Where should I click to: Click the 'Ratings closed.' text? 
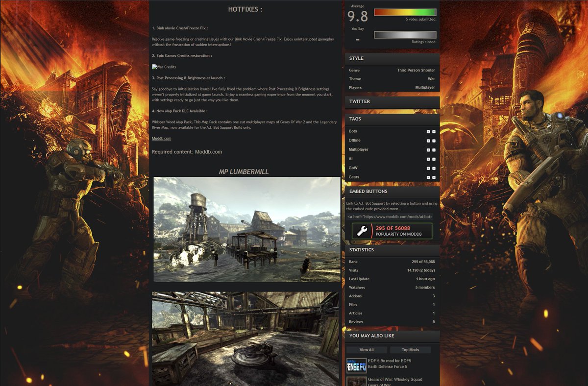(x=424, y=42)
